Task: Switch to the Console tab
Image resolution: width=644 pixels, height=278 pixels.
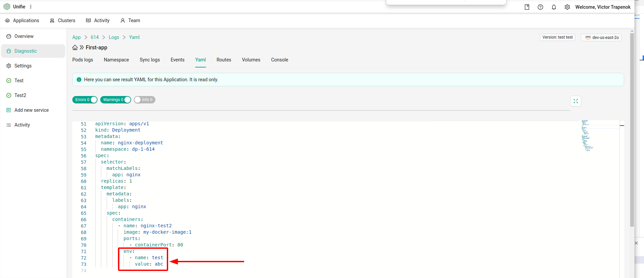Action: (x=279, y=60)
